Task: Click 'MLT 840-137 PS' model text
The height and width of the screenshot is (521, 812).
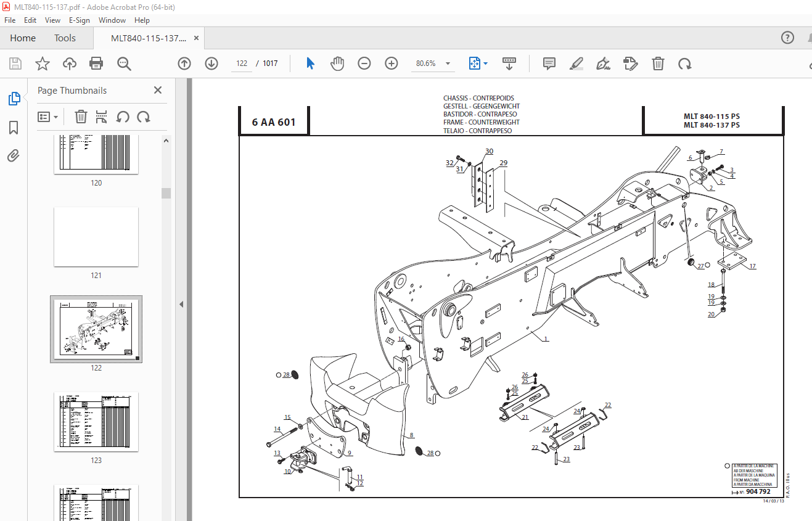Action: 712,125
